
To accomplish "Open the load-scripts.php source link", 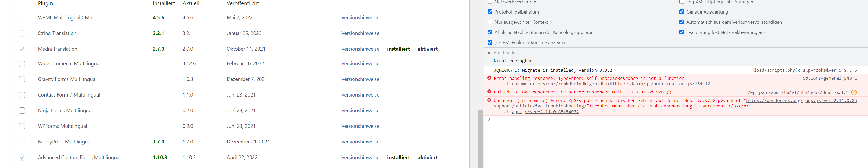I will (805, 70).
